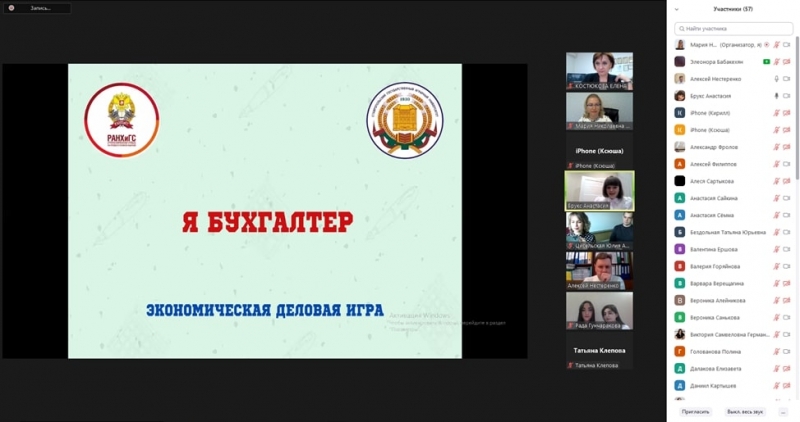Collapse participants panel with the header chevron
The height and width of the screenshot is (422, 800).
pyautogui.click(x=677, y=9)
